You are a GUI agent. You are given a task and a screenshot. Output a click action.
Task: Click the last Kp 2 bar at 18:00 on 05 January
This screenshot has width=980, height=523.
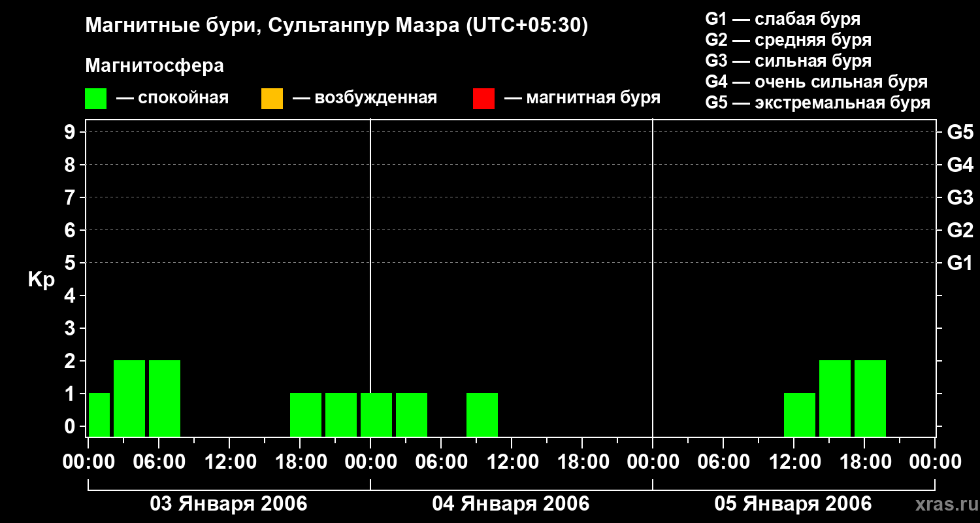click(870, 398)
